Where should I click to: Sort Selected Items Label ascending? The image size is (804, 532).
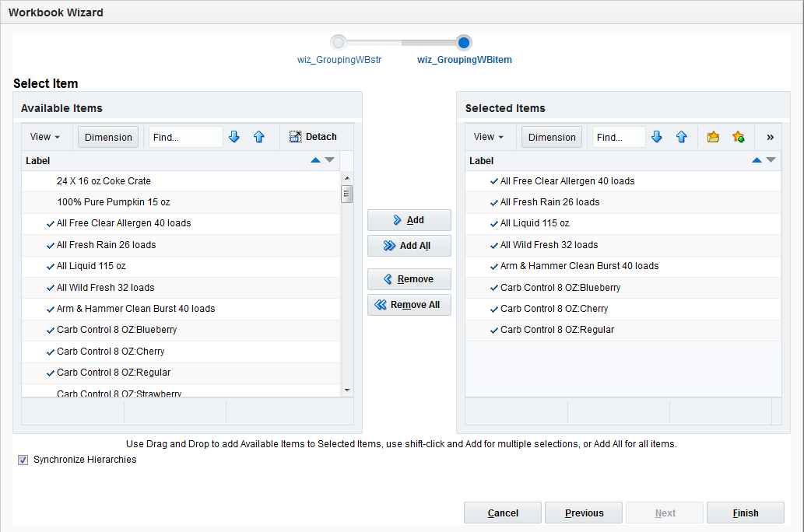(757, 160)
